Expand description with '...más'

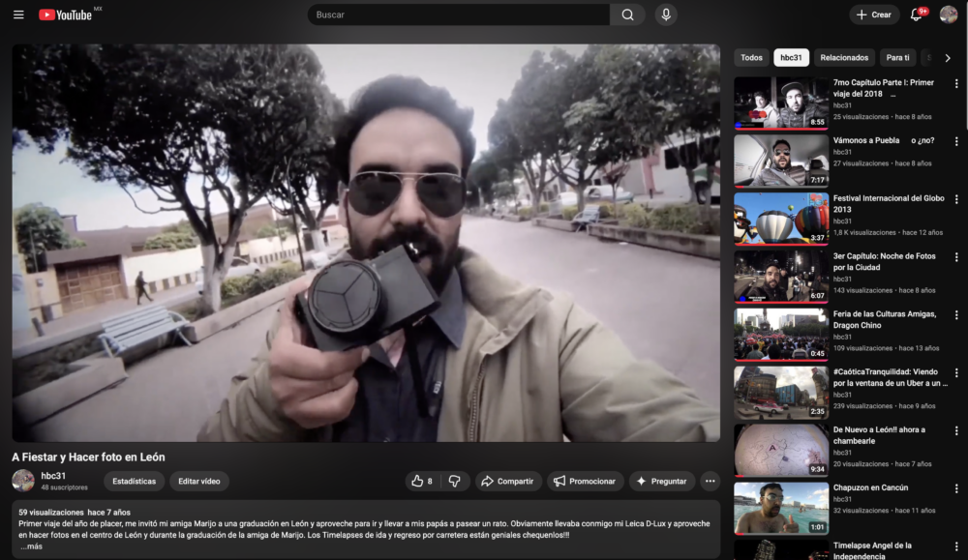coord(31,546)
